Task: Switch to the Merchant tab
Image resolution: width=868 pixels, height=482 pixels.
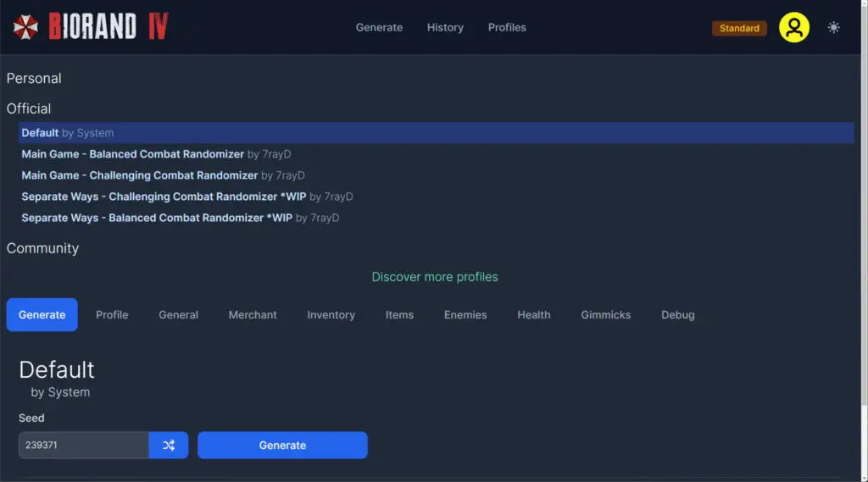Action: (x=253, y=314)
